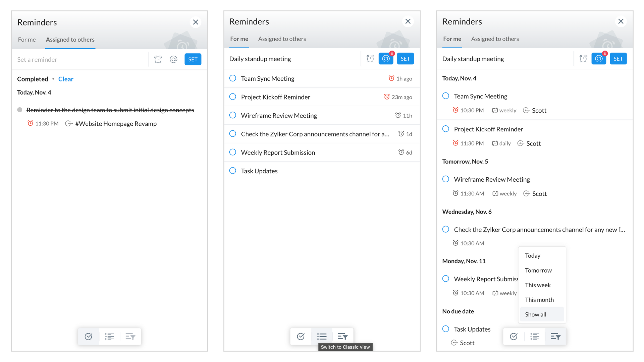Open the For me tab in left panel
The image size is (644, 362).
tap(27, 40)
